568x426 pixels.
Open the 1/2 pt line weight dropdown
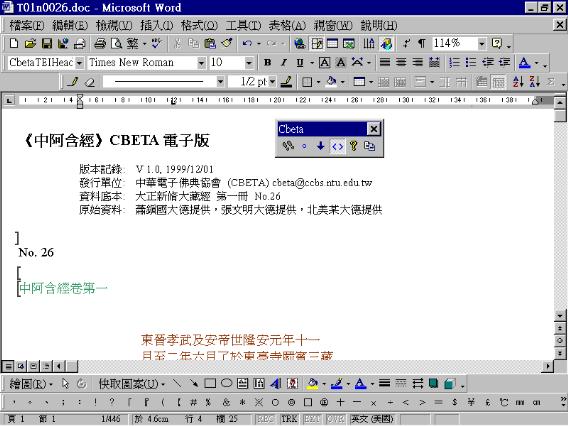pos(272,82)
